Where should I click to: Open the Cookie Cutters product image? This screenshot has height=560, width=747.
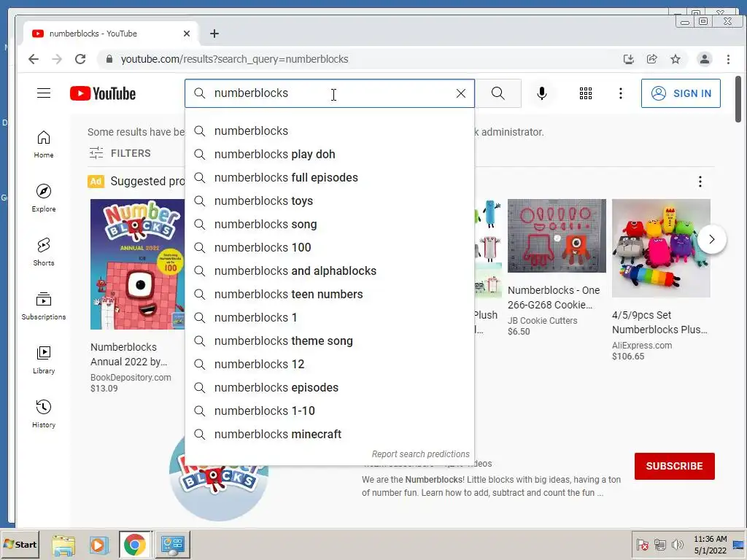(x=557, y=236)
